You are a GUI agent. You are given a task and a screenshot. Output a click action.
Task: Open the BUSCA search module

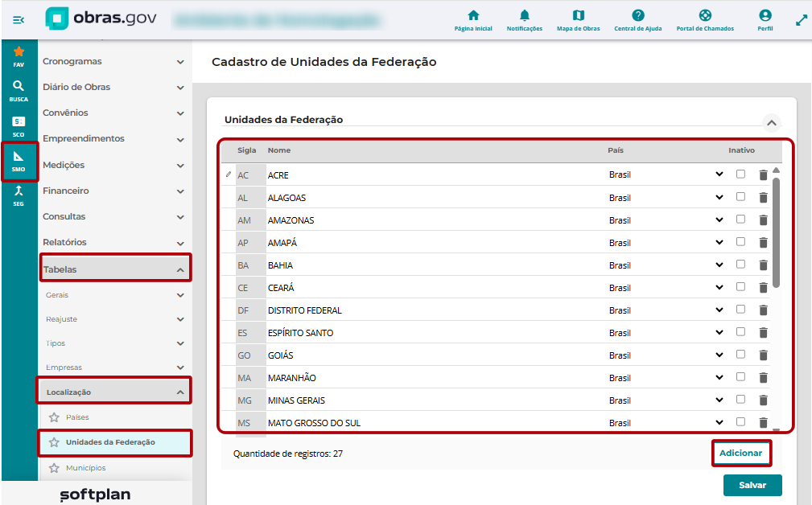pos(19,91)
